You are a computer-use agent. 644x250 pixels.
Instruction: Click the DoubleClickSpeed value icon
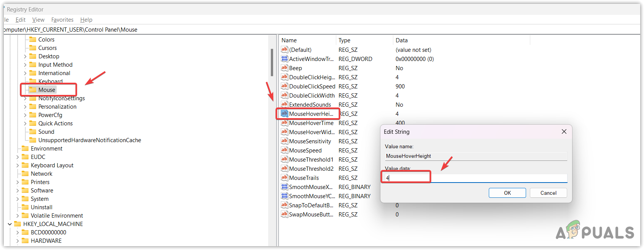pos(284,86)
